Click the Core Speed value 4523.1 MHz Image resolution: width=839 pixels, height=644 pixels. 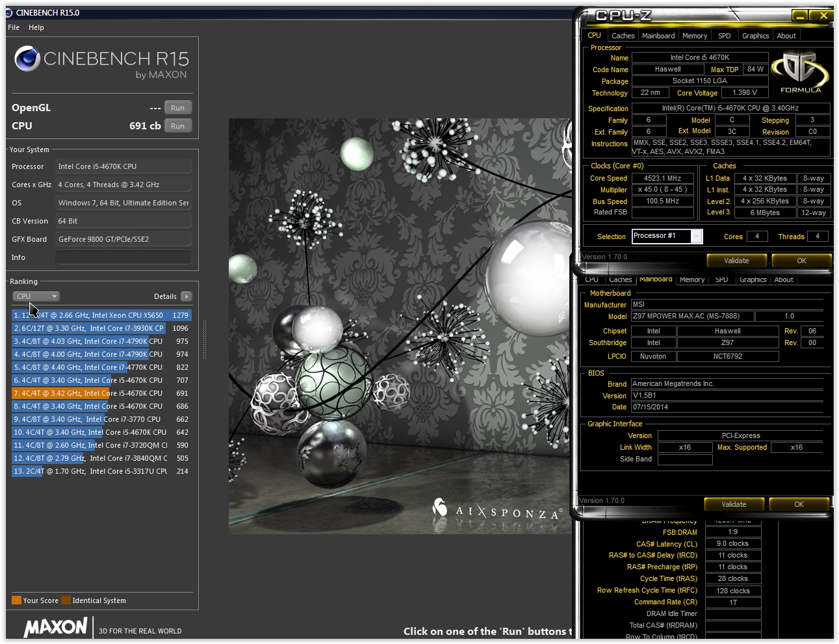(663, 178)
